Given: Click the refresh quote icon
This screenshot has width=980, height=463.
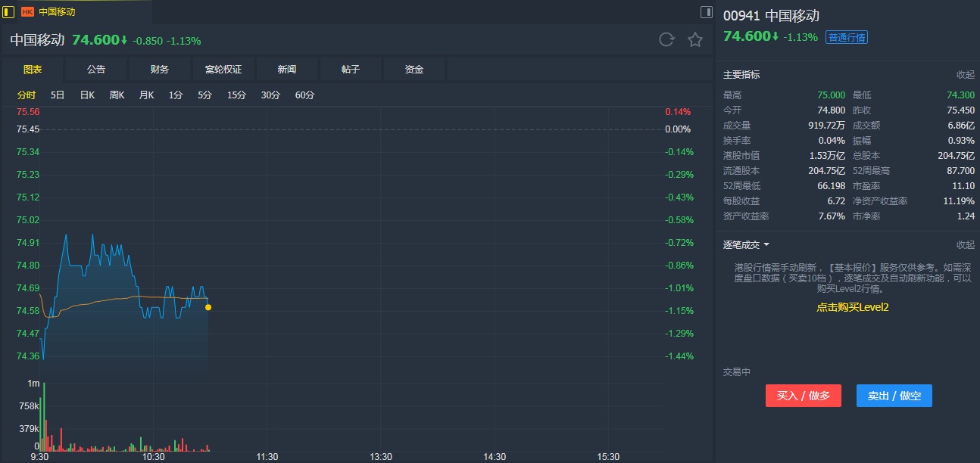Looking at the screenshot, I should click(x=666, y=40).
